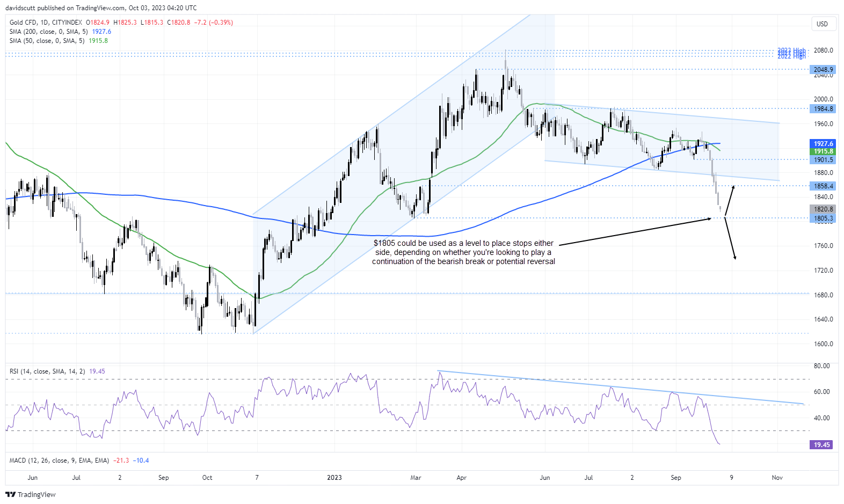Viewport: 844px width, 504px height.
Task: Click the 60.00 tick on RSI axis
Action: (x=821, y=392)
